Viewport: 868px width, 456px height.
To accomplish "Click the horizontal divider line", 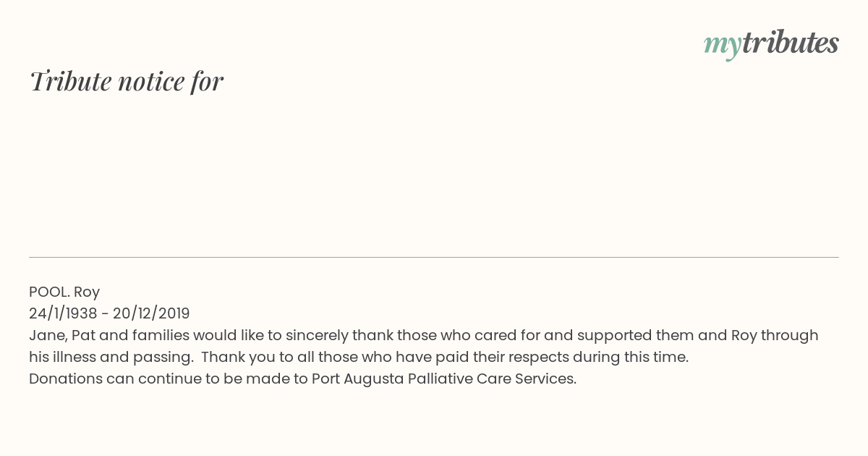I will point(434,257).
